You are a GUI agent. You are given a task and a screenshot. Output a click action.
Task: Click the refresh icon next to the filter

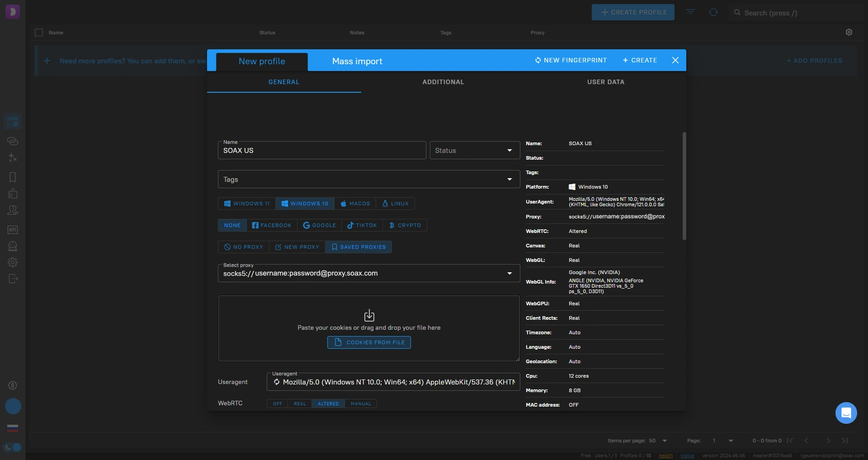click(713, 12)
